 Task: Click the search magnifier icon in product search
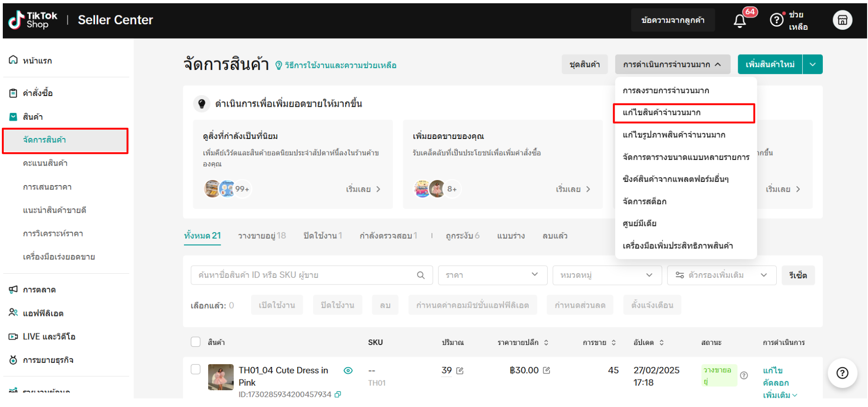tap(420, 275)
